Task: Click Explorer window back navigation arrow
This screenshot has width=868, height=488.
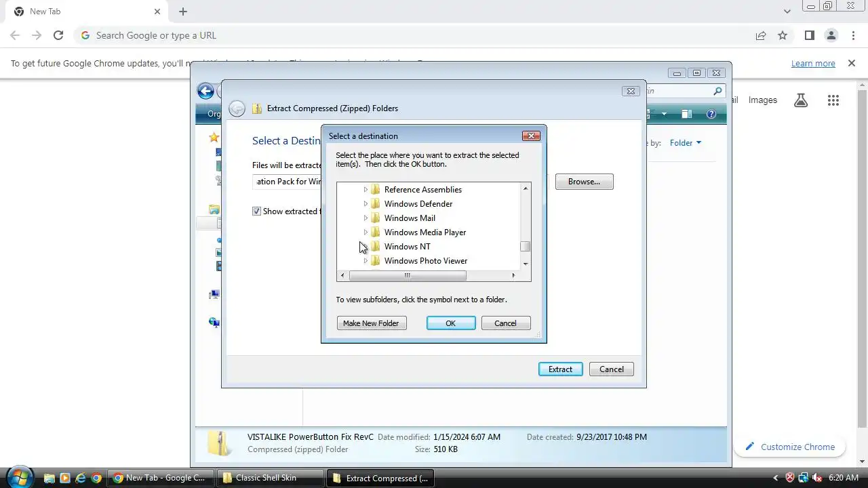Action: pyautogui.click(x=205, y=91)
